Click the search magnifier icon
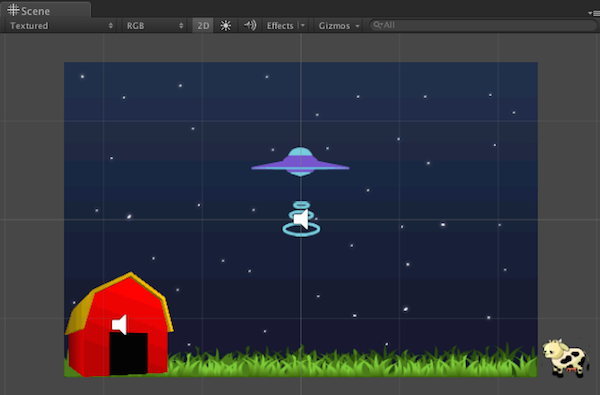The image size is (600, 395). (377, 25)
